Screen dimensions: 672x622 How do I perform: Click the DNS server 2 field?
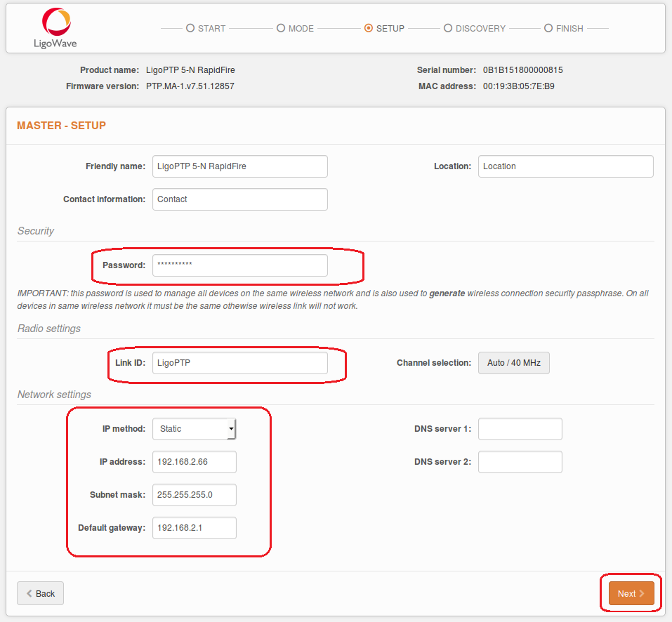click(520, 462)
